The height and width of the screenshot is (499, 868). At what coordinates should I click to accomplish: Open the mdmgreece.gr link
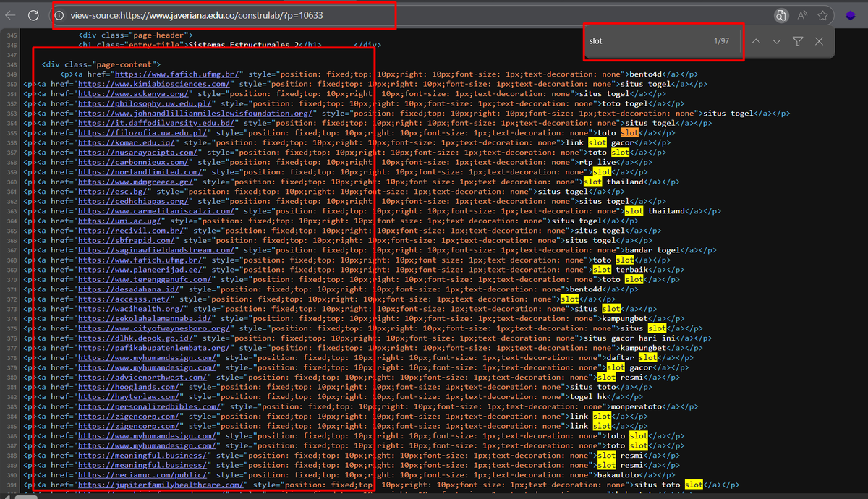click(135, 182)
